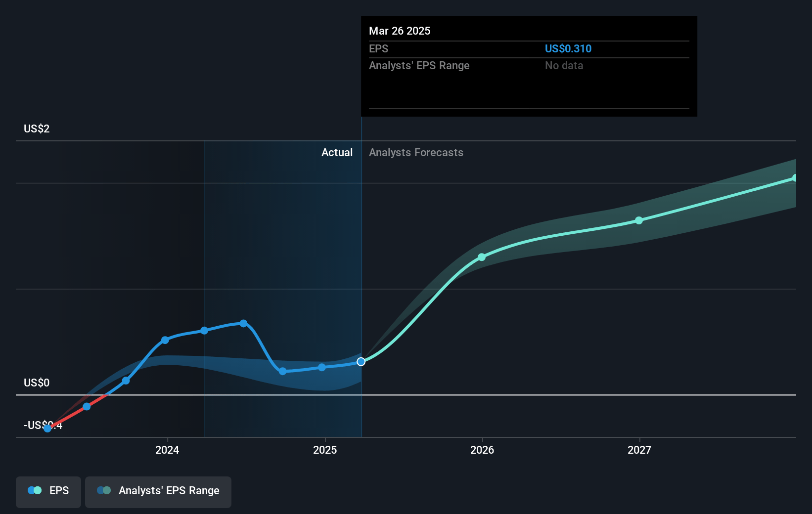Image resolution: width=812 pixels, height=514 pixels.
Task: Click the US$0.310 EPS tooltip value
Action: (568, 48)
